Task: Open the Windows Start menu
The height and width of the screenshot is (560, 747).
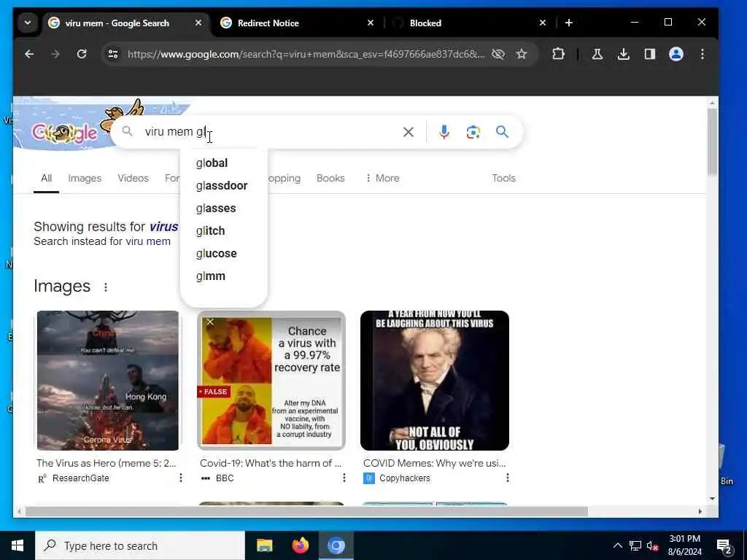Action: [18, 545]
